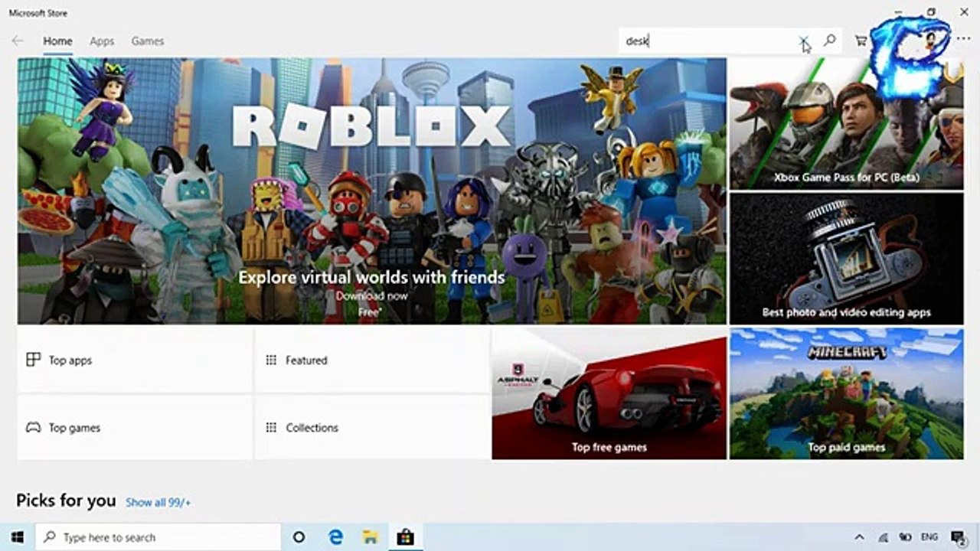
Task: Minimize the Microsoft Store window
Action: coord(897,12)
